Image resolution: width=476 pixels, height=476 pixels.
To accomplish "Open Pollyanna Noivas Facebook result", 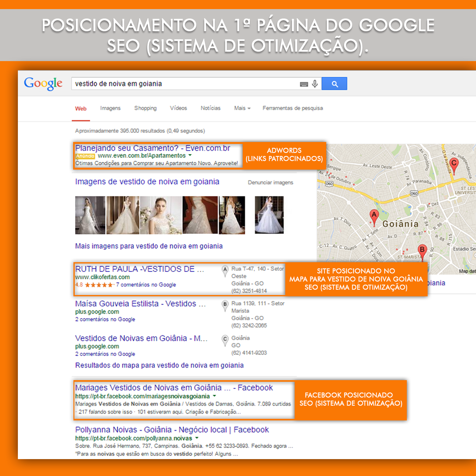I will (172, 430).
